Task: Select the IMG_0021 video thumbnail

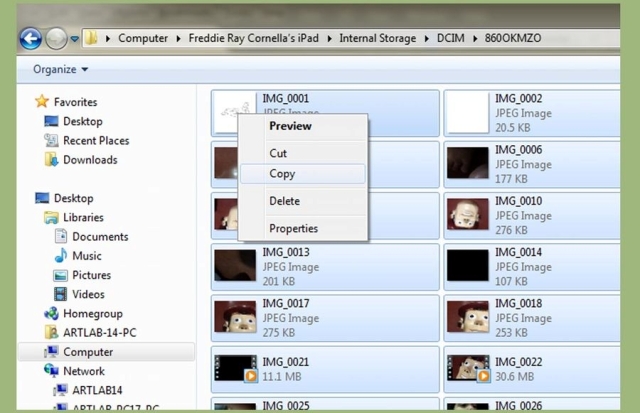Action: (x=236, y=369)
